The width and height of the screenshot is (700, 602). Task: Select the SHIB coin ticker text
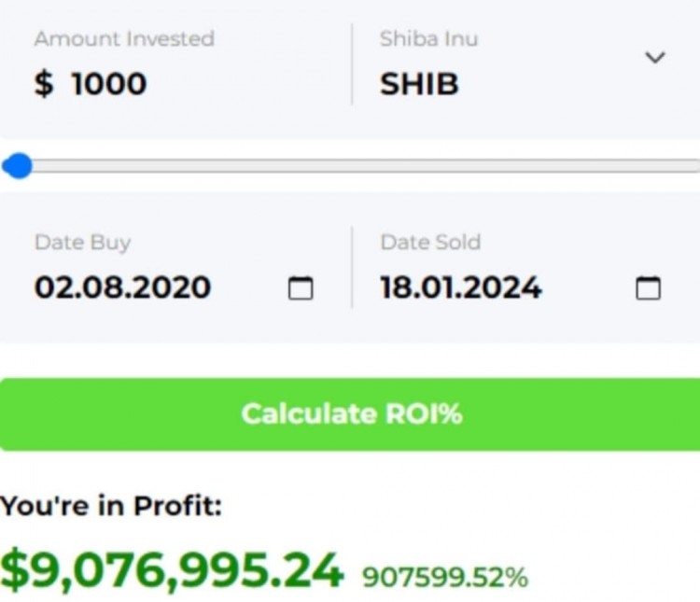419,84
